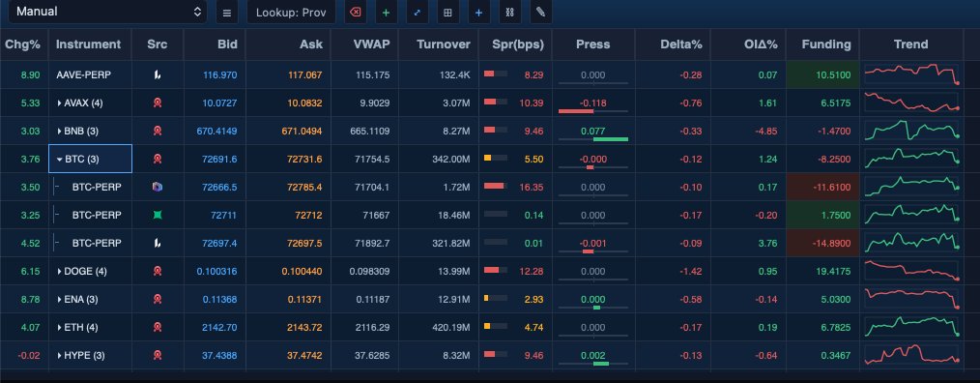Click DOGE funding value 19.4175
The width and height of the screenshot is (980, 383).
pos(833,272)
